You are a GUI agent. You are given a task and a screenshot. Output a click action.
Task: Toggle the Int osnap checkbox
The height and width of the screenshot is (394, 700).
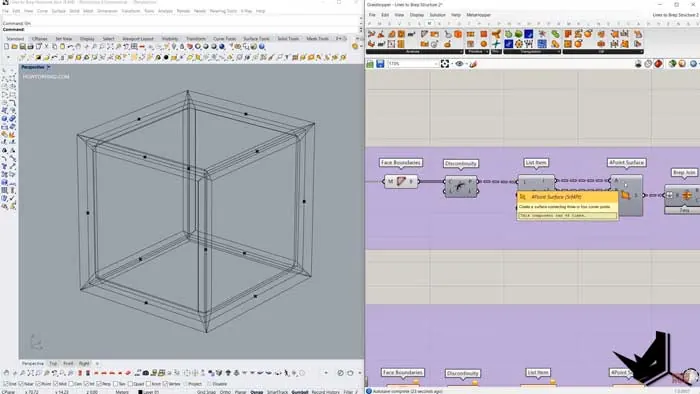click(87, 384)
